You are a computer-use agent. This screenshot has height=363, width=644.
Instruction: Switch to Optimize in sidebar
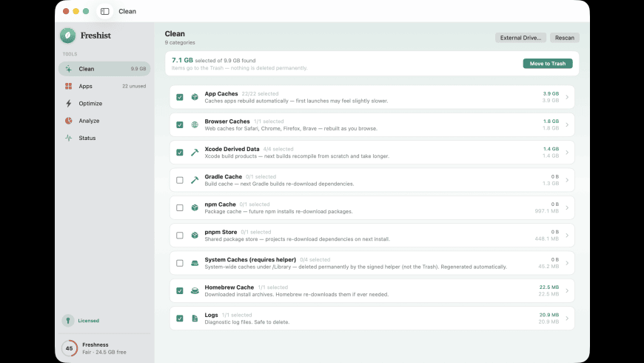(104, 103)
